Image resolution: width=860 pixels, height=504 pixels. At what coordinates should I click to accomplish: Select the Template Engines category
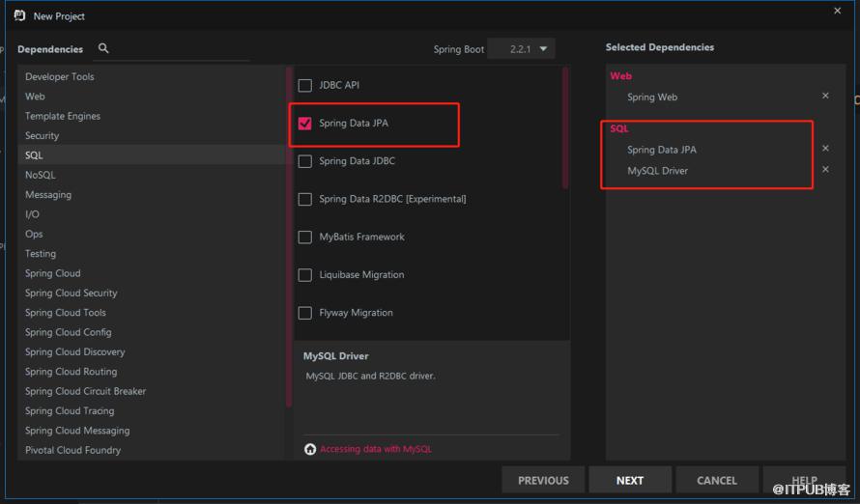[x=152, y=116]
